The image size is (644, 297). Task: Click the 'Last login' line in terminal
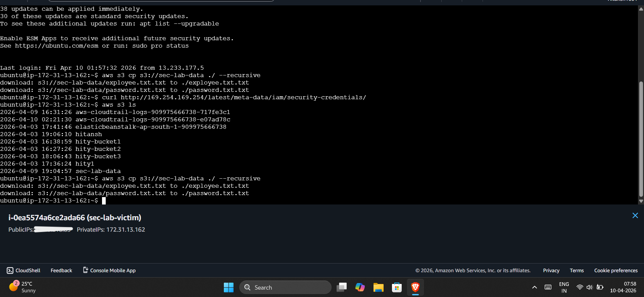pos(102,68)
